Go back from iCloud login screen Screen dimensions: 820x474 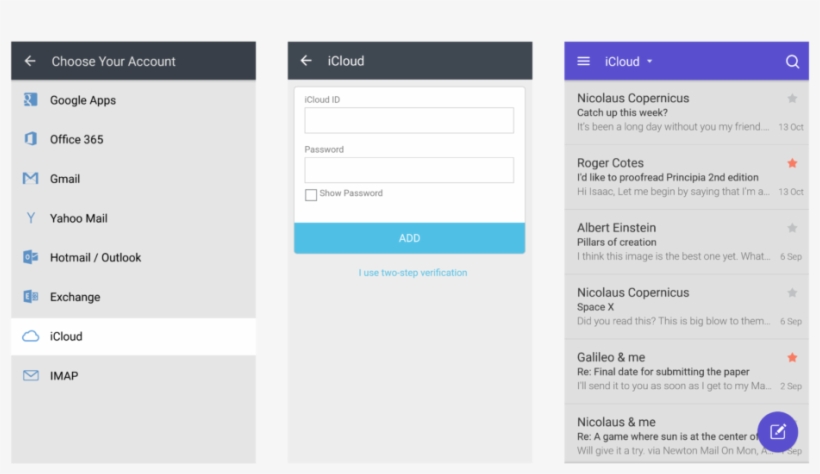coord(306,61)
